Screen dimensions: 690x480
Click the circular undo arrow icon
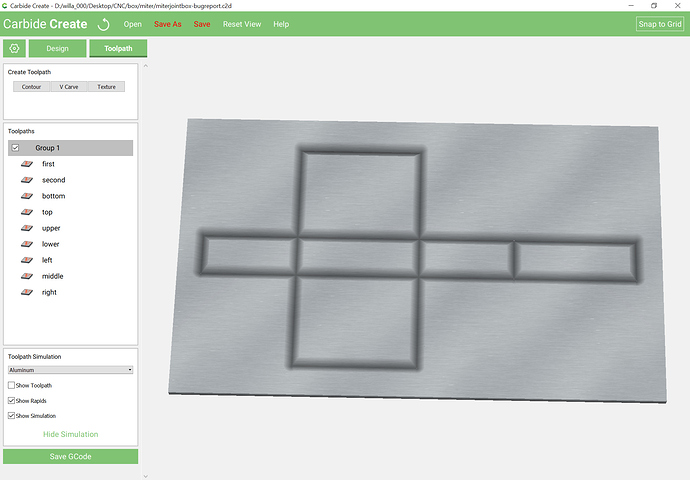point(103,24)
